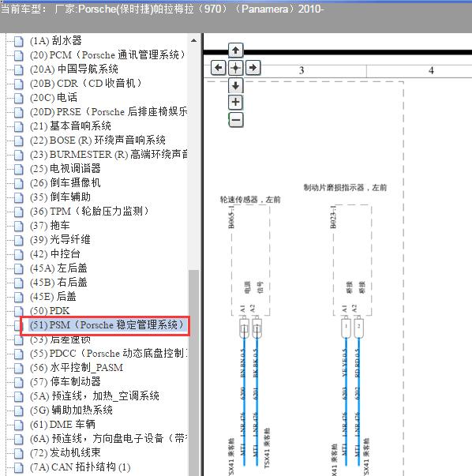Viewport: 472px width, 476px height.
Task: Select (45B) 右后盖 entry
Action: tap(58, 283)
